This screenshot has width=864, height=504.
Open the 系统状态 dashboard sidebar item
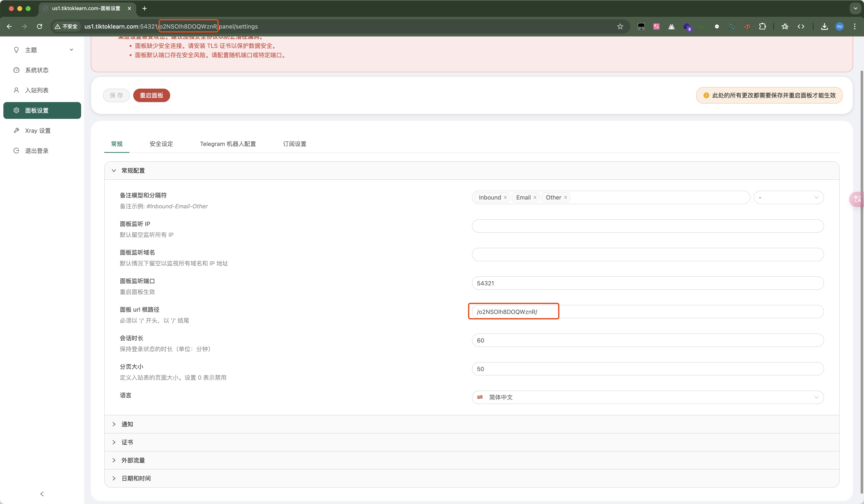point(36,70)
